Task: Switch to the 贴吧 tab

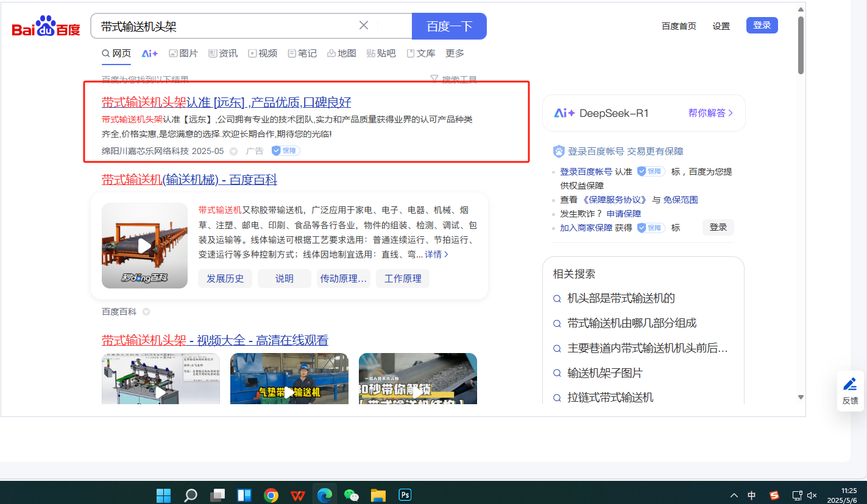Action: (381, 54)
